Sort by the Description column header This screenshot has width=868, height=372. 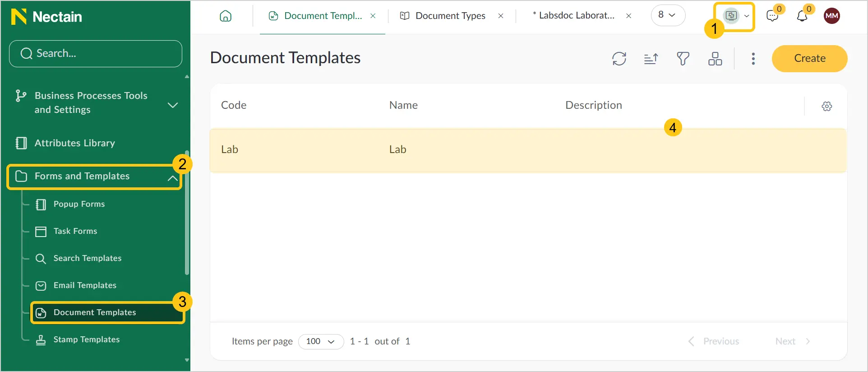click(x=593, y=105)
